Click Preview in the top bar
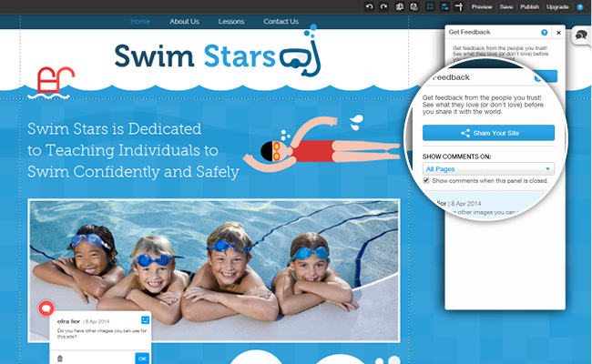The width and height of the screenshot is (592, 364). 482,6
